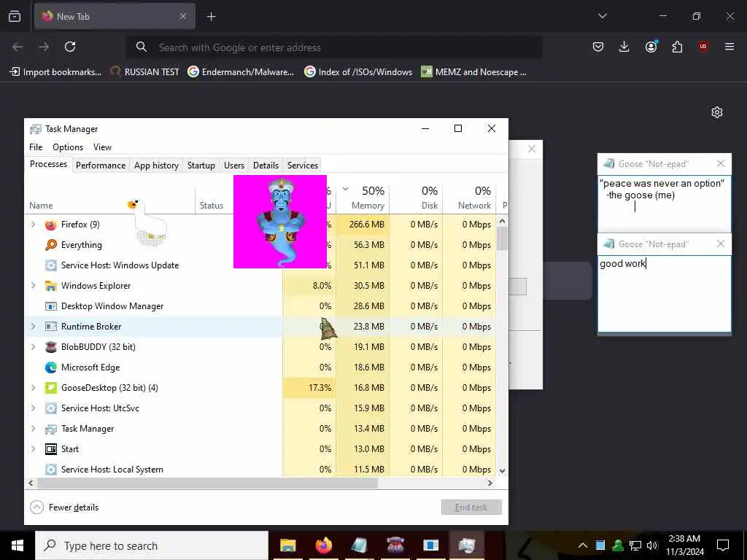
Task: Click the End task button
Action: [x=471, y=507]
